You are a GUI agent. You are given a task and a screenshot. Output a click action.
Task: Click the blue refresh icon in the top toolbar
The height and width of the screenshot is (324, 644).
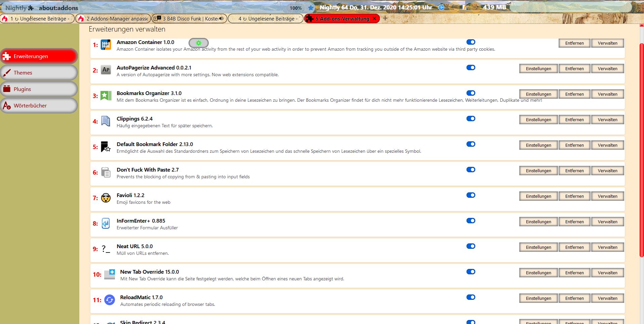pyautogui.click(x=441, y=7)
